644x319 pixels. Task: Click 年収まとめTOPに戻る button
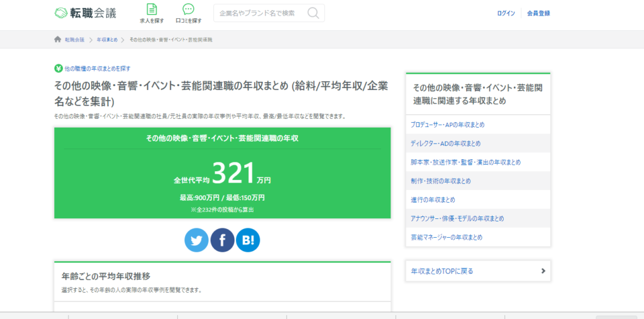tap(478, 271)
